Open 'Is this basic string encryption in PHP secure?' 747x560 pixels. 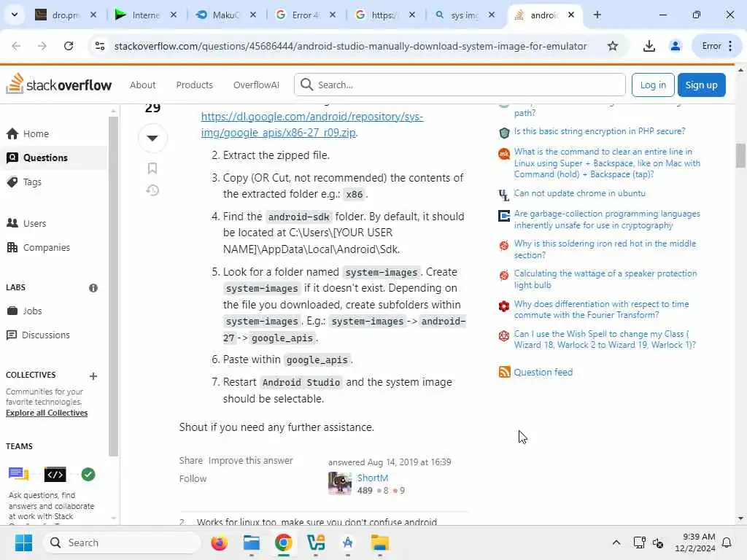coord(600,131)
